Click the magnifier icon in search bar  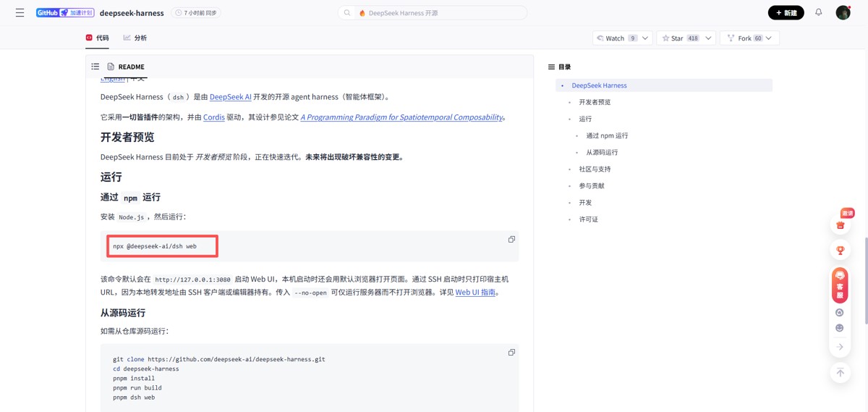coord(347,13)
